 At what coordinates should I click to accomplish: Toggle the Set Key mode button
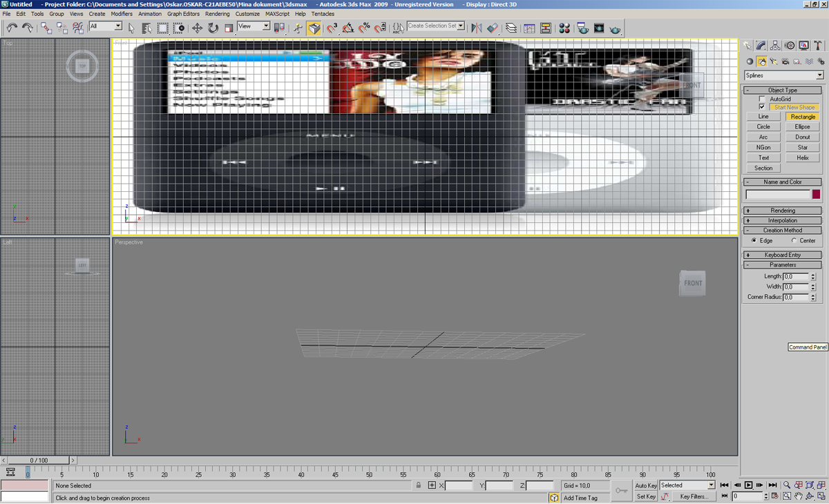click(646, 496)
